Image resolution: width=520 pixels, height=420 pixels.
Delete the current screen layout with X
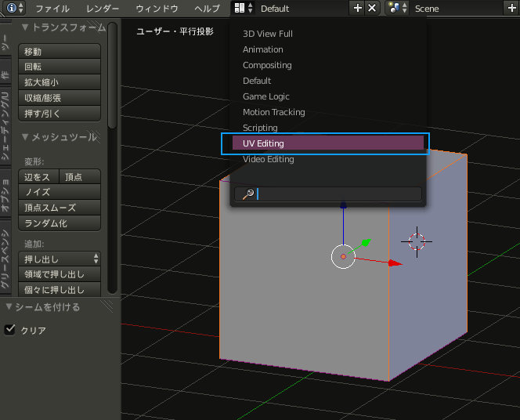click(x=372, y=9)
